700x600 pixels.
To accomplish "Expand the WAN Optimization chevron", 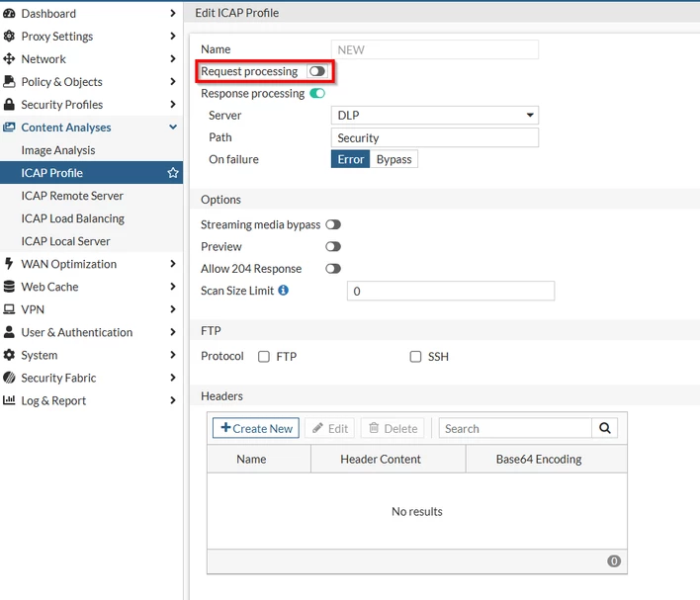I will [173, 264].
